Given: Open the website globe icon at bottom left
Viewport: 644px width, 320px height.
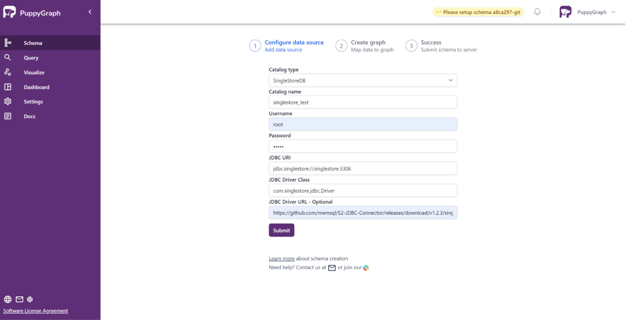Looking at the screenshot, I should click(x=8, y=299).
